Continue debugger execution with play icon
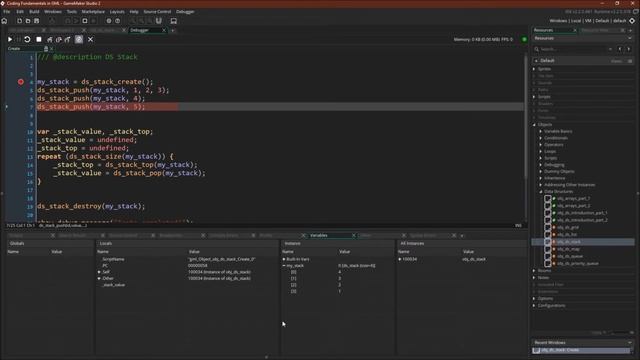Viewport: 640px width, 360px height. 10,40
